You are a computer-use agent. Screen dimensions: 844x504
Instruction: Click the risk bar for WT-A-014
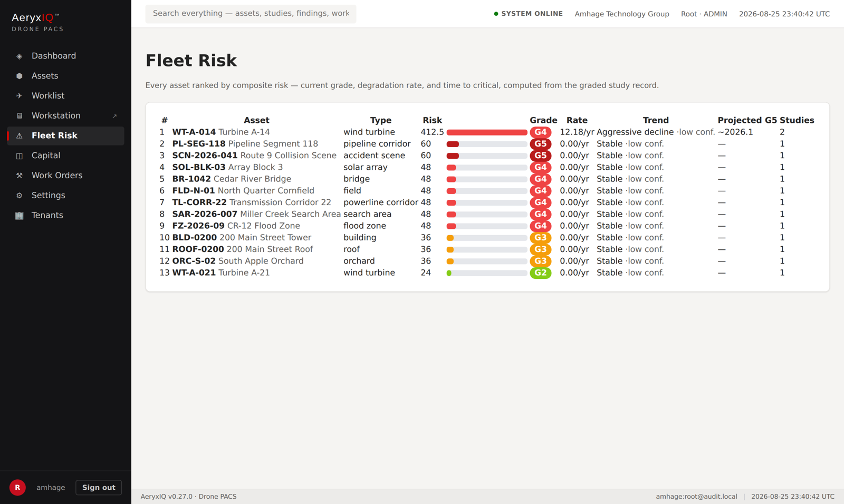click(487, 132)
